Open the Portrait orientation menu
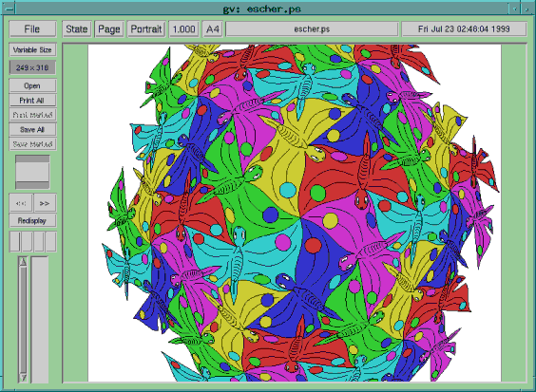The width and height of the screenshot is (536, 392). pyautogui.click(x=146, y=29)
